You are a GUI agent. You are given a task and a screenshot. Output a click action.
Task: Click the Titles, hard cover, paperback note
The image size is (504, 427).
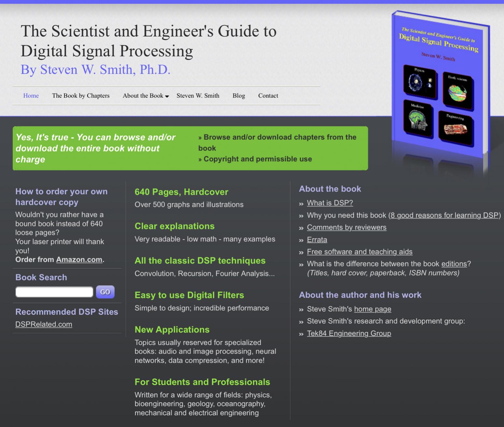[383, 273]
